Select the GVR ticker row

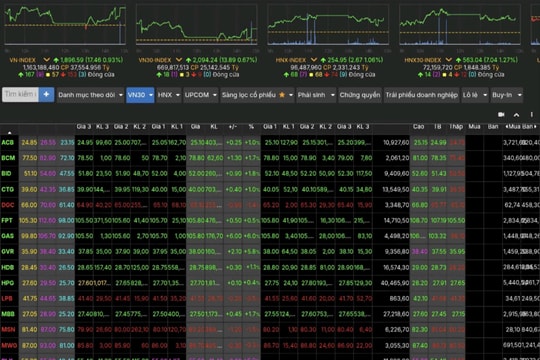point(8,252)
